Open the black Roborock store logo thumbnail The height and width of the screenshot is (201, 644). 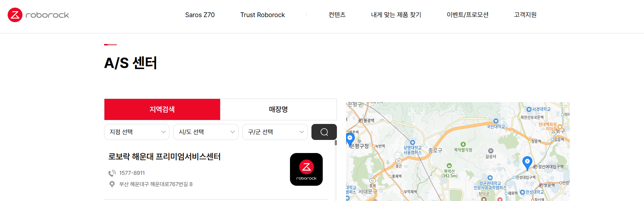pyautogui.click(x=306, y=169)
